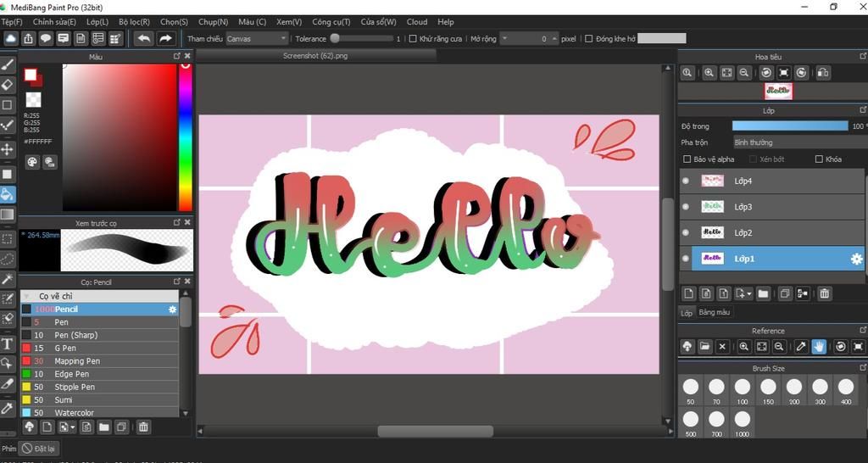Select the Eyedropper tool
The height and width of the screenshot is (463, 868).
7,408
